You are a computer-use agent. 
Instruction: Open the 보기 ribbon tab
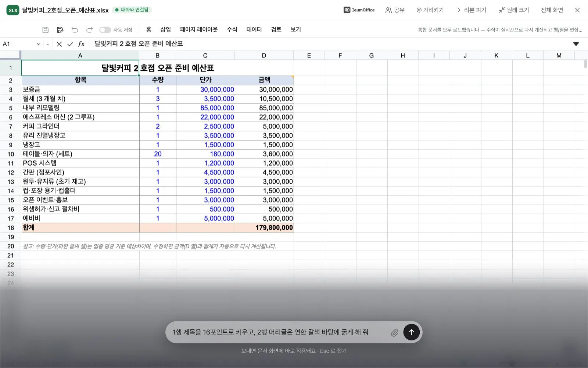pyautogui.click(x=296, y=29)
